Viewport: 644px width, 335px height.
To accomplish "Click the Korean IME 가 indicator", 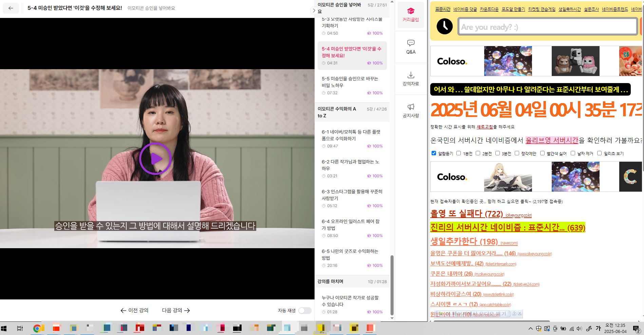I will click(598, 328).
